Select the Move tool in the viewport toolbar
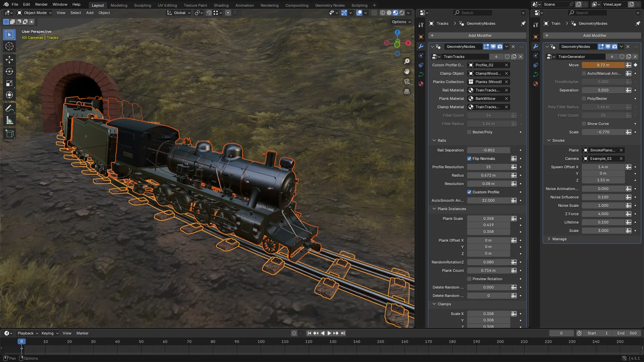Image resolution: width=644 pixels, height=362 pixels. point(9,60)
